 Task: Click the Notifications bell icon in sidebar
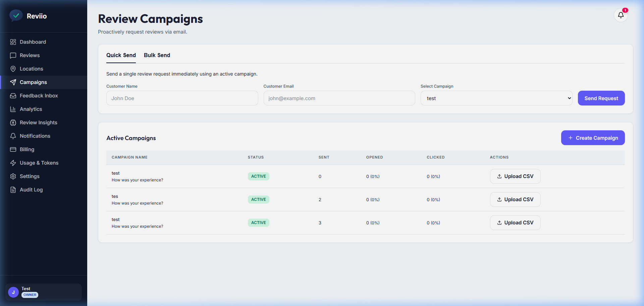point(13,136)
